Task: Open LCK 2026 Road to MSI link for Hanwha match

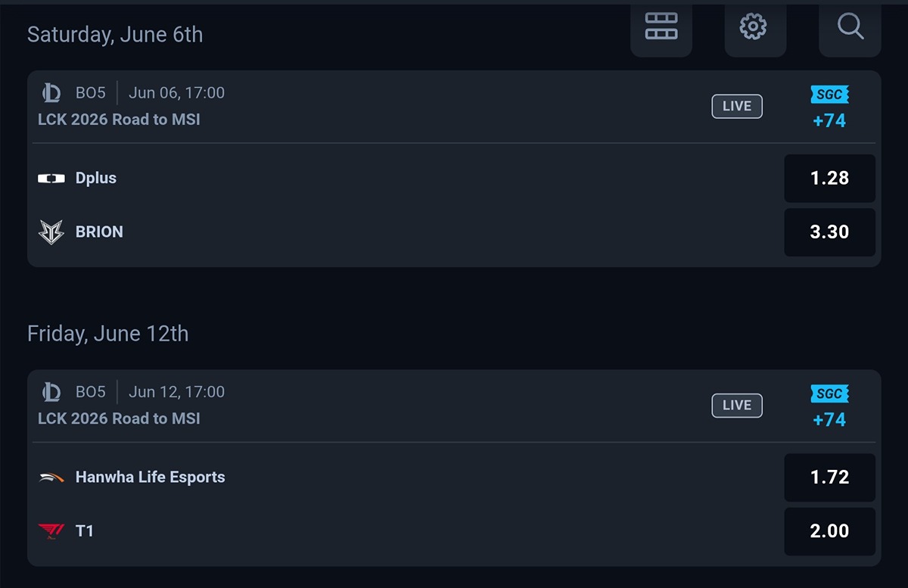Action: pyautogui.click(x=119, y=418)
